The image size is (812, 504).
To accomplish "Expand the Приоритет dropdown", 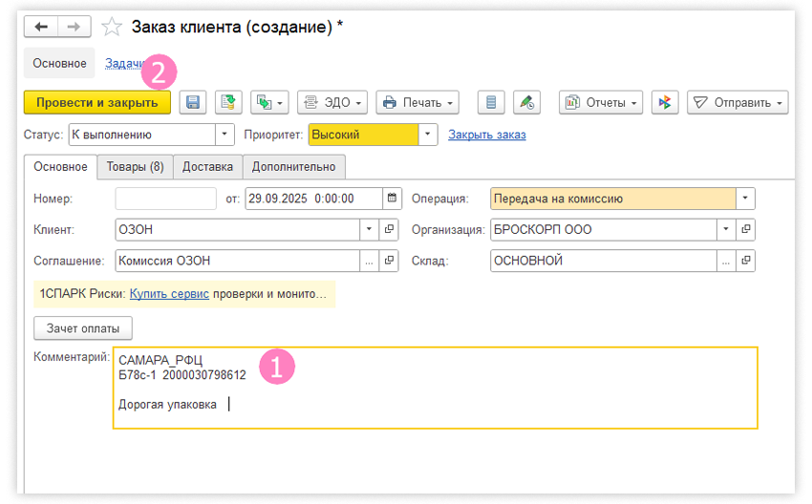I will [429, 135].
